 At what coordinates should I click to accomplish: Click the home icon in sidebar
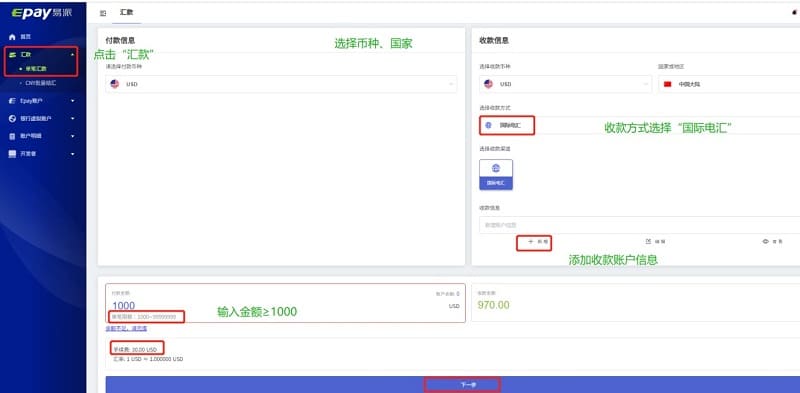point(13,37)
